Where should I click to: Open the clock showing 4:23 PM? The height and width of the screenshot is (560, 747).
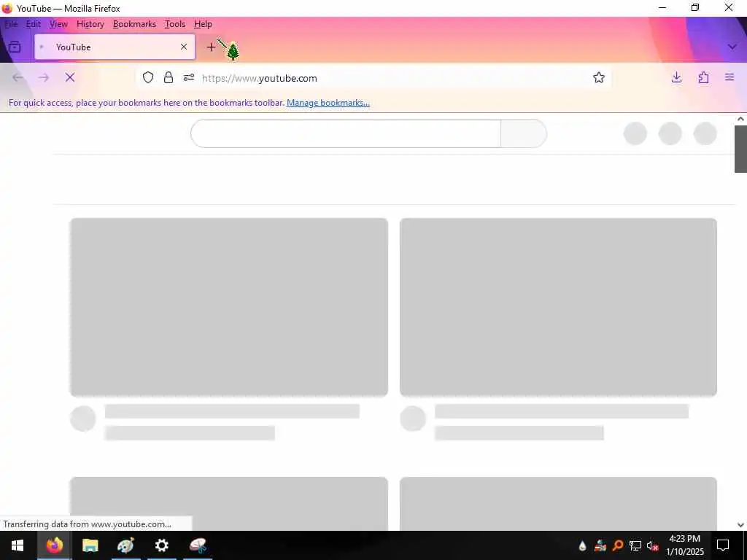[x=684, y=545]
